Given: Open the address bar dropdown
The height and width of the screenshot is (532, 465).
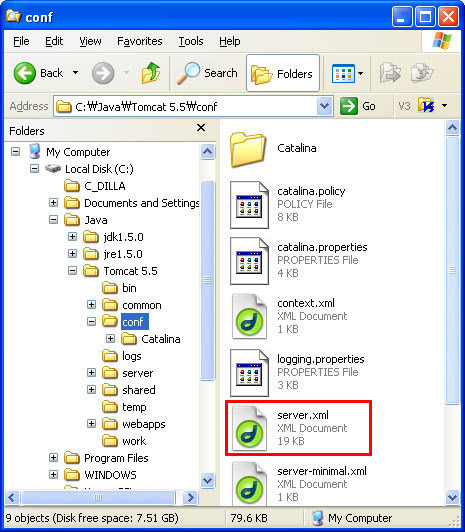Looking at the screenshot, I should [x=325, y=107].
